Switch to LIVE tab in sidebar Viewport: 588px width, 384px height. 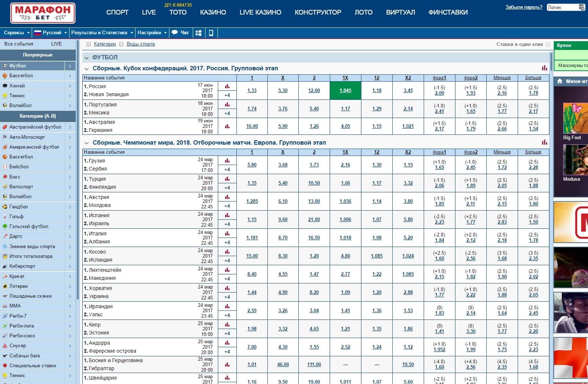[x=56, y=44]
